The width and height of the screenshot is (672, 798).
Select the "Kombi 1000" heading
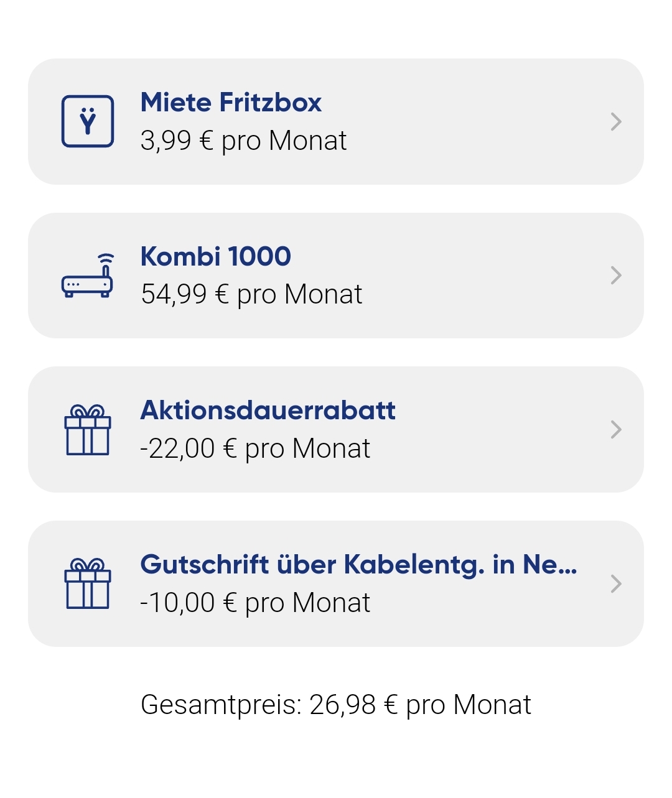[215, 256]
